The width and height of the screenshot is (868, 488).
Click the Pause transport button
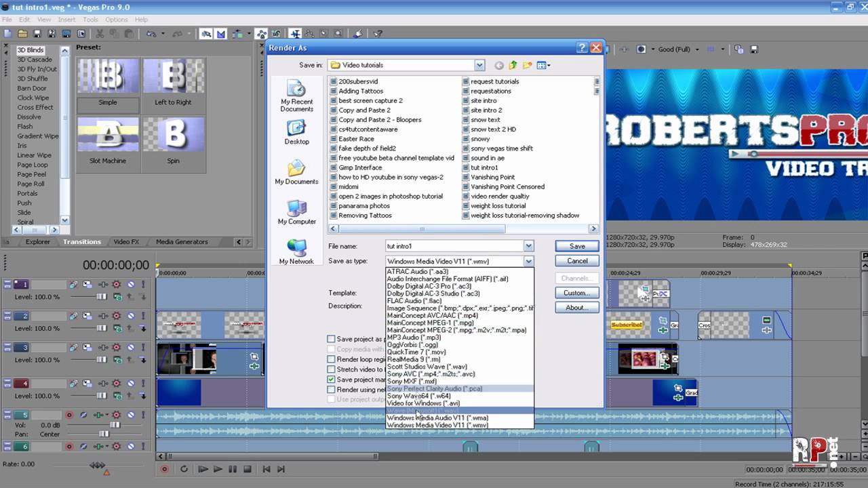pyautogui.click(x=233, y=469)
